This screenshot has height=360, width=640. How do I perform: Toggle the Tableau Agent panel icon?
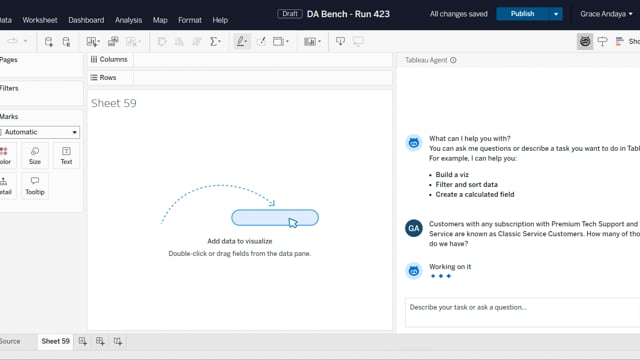coord(585,41)
